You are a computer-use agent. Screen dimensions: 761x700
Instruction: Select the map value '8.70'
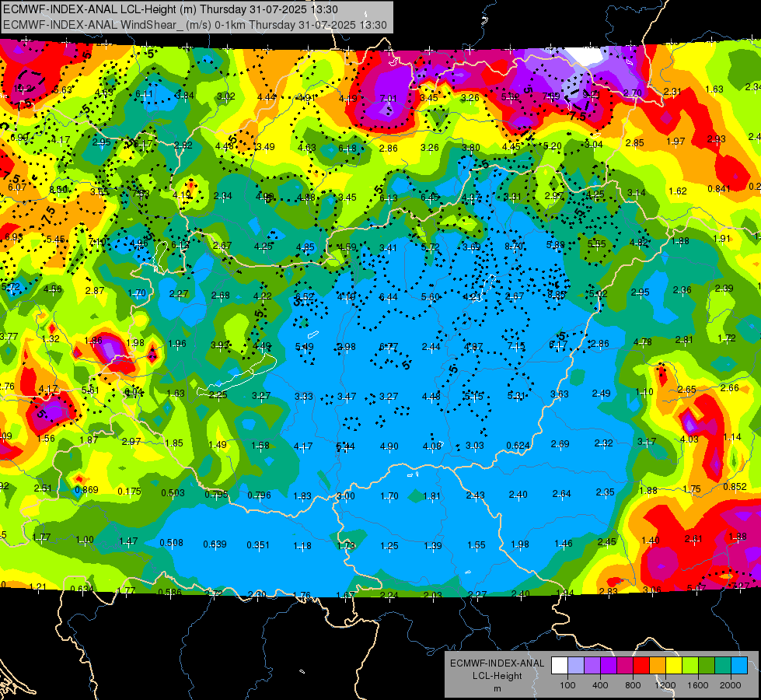[514, 247]
